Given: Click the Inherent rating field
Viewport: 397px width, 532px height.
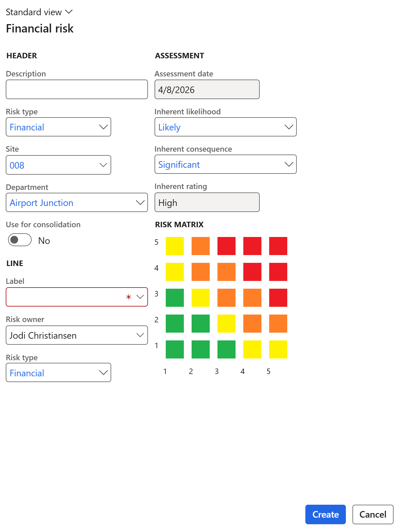Looking at the screenshot, I should pyautogui.click(x=207, y=203).
